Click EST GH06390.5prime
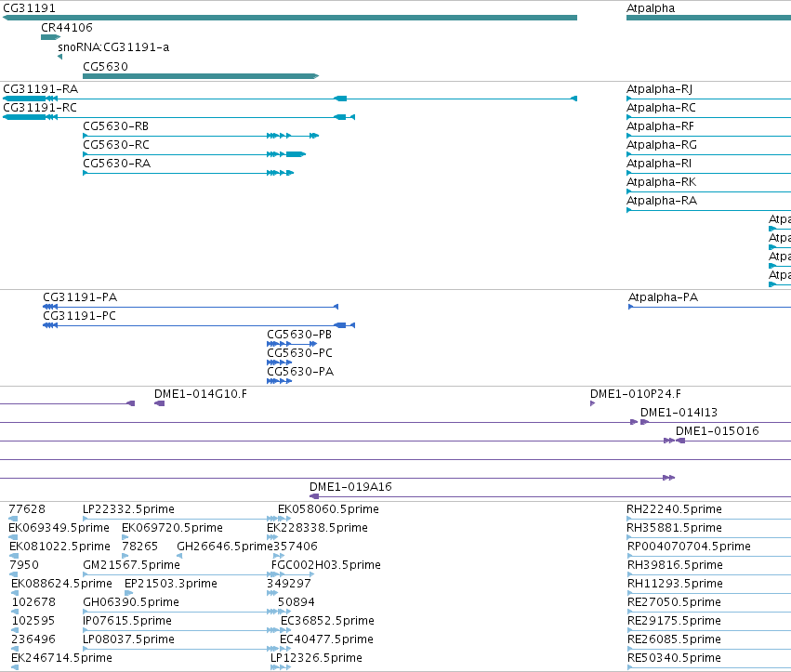The image size is (791, 672). coord(131,602)
